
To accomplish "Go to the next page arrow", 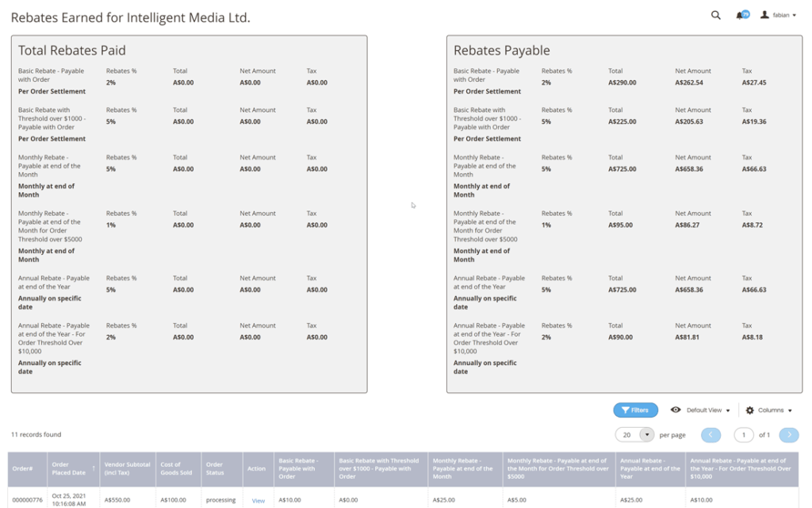I will point(789,434).
